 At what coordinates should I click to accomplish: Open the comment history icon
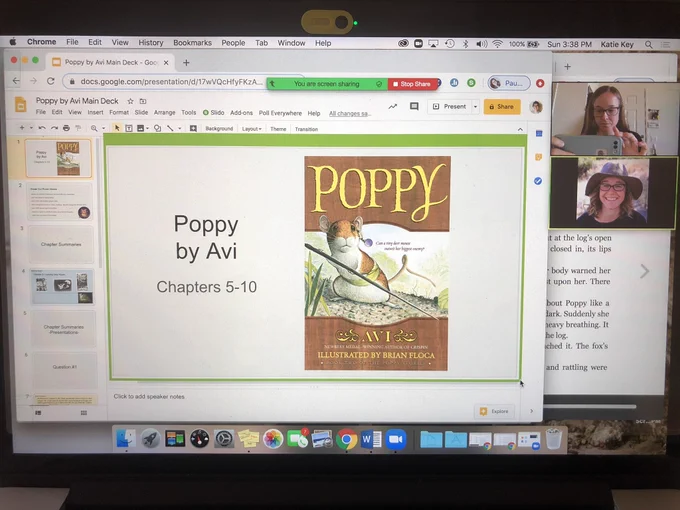point(414,106)
